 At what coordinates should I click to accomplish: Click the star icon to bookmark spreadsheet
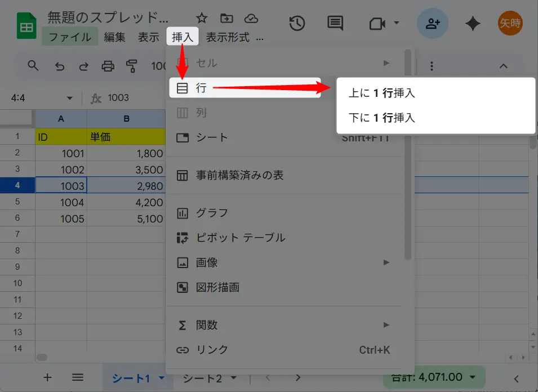pos(202,19)
